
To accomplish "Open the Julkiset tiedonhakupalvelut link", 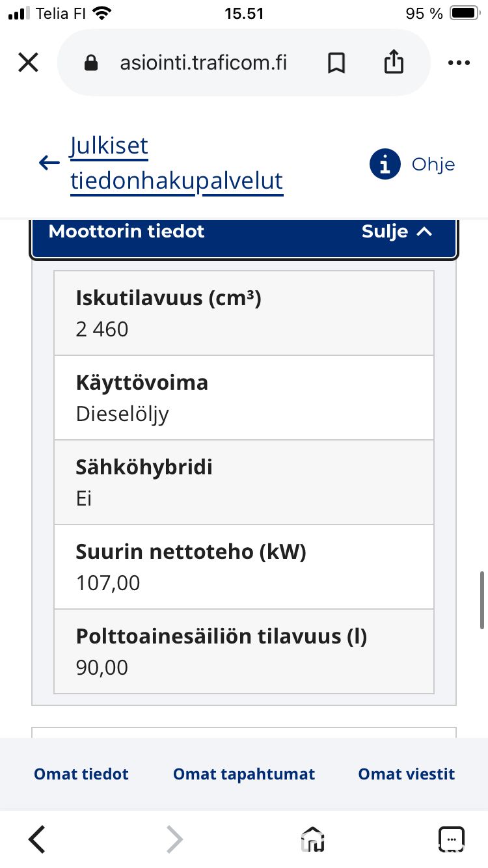I will pyautogui.click(x=176, y=163).
